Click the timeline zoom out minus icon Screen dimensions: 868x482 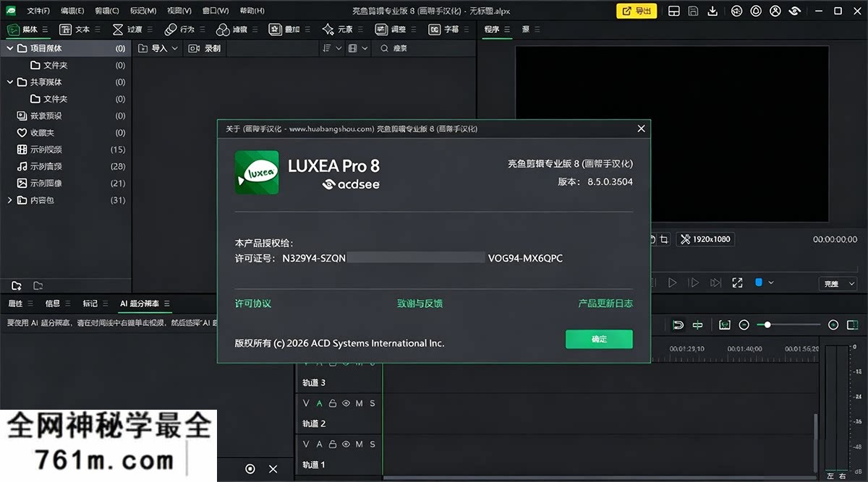(744, 325)
